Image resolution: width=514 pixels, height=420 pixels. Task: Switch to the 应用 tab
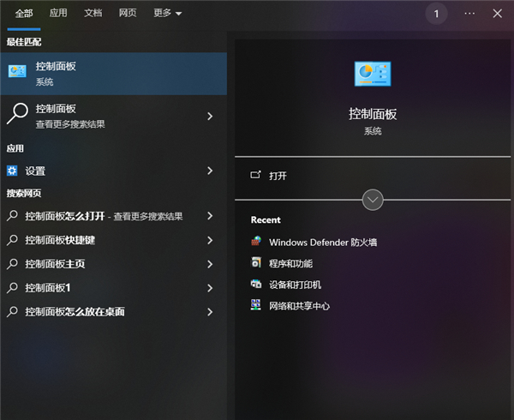(x=58, y=13)
